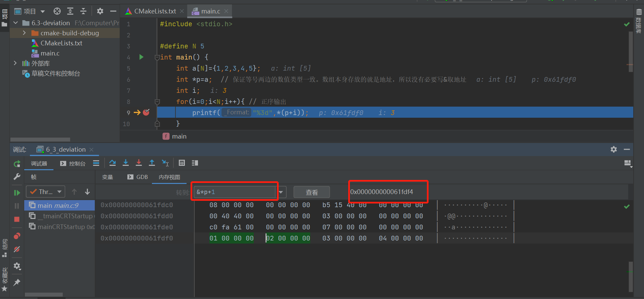Click the wrench debugger settings icon
644x299 pixels.
[x=17, y=177]
